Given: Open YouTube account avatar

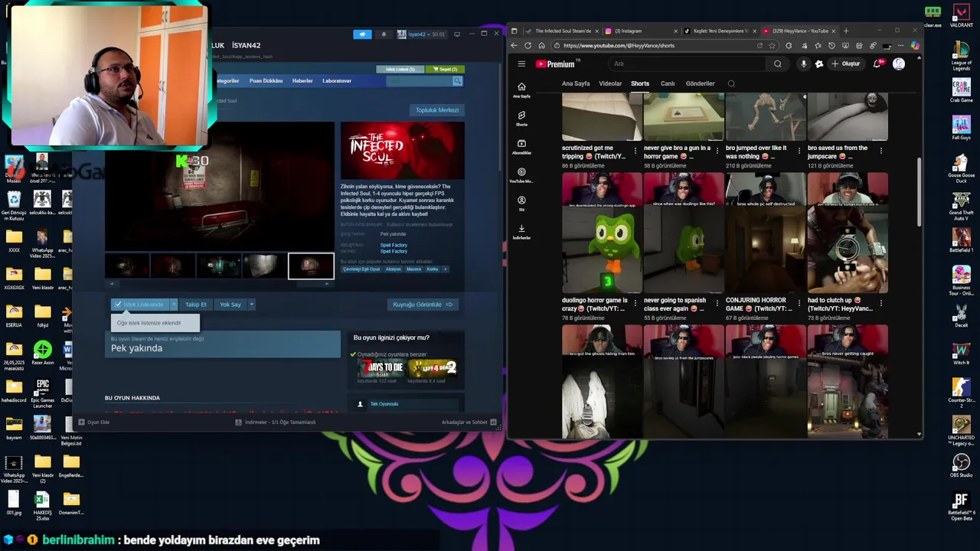Looking at the screenshot, I should point(899,64).
